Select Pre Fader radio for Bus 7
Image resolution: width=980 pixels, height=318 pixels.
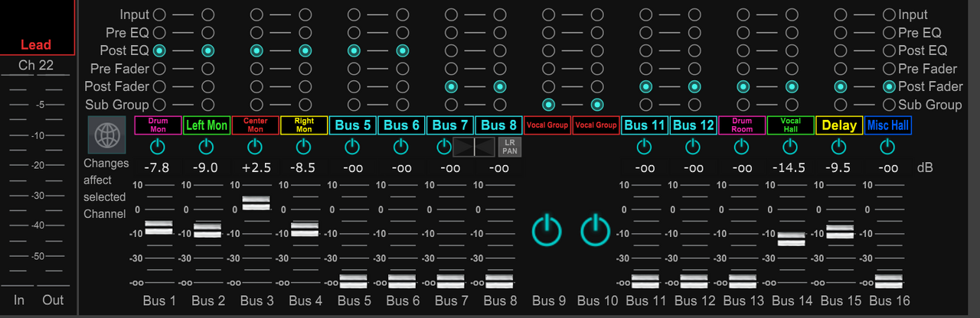pyautogui.click(x=451, y=69)
